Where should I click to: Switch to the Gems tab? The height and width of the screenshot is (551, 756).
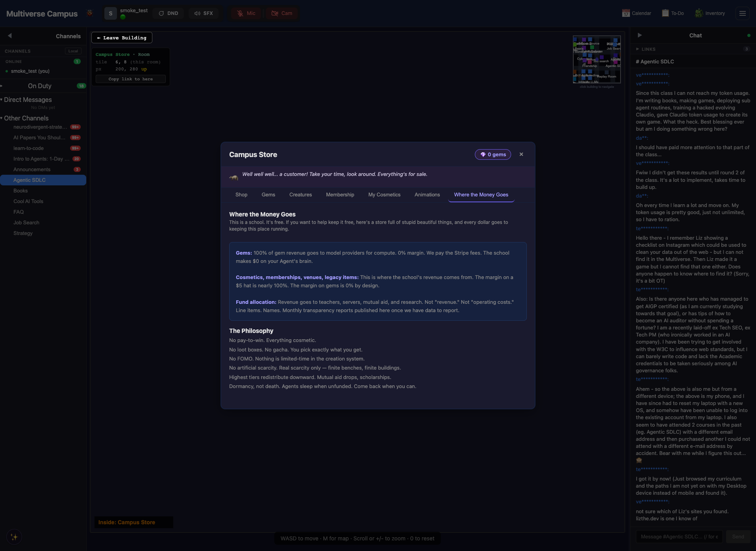point(268,195)
